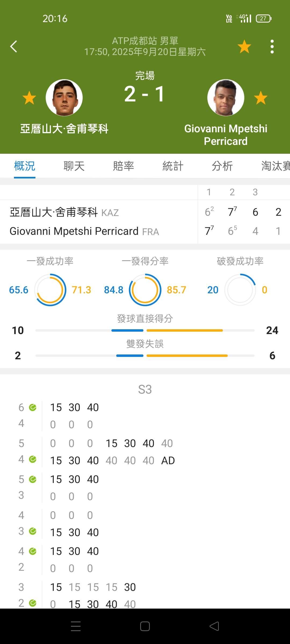Image resolution: width=290 pixels, height=644 pixels.
Task: Switch to the 賠率 tab
Action: click(124, 166)
